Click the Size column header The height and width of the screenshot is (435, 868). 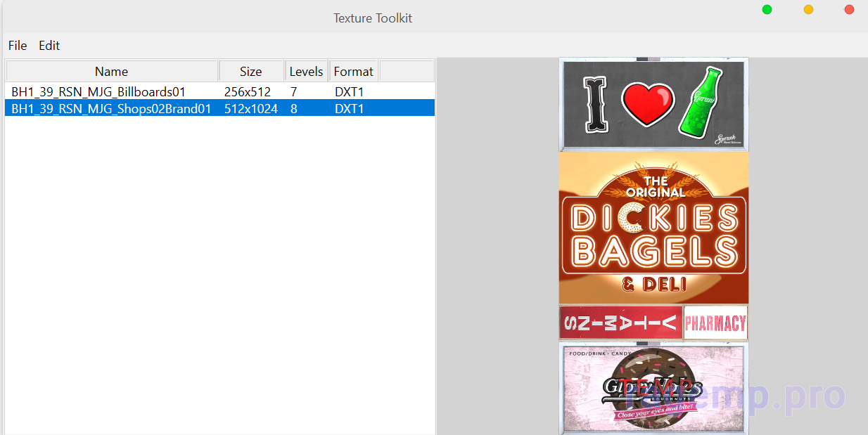(250, 72)
